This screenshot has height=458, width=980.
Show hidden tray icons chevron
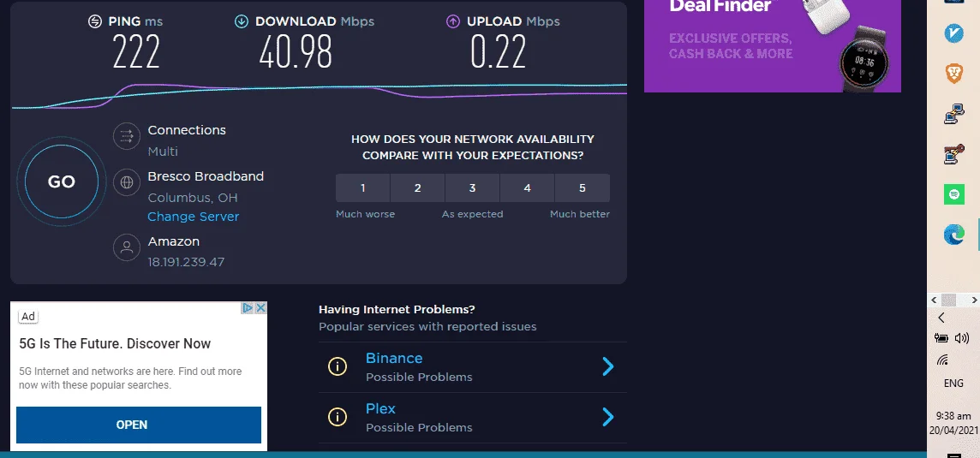coord(941,318)
